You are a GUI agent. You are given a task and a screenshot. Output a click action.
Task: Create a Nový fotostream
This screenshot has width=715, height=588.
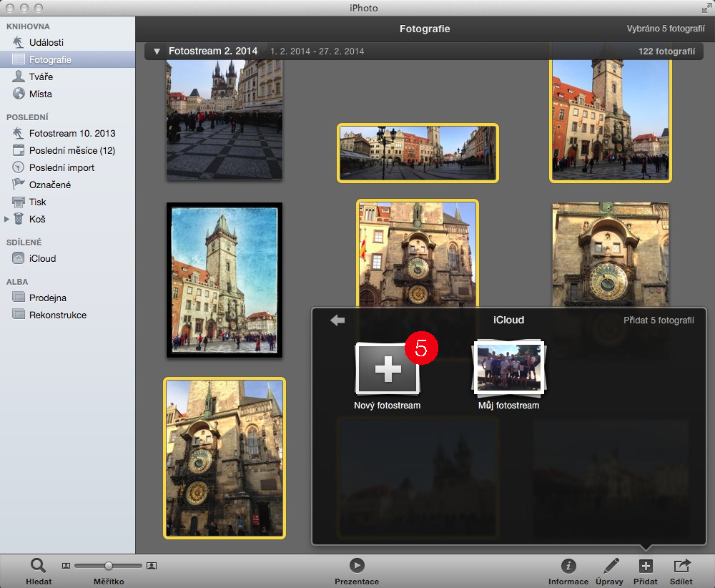(x=388, y=369)
